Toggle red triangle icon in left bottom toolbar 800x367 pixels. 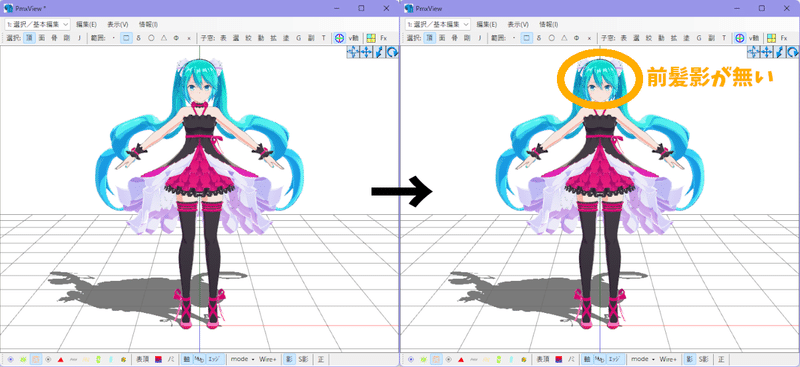pyautogui.click(x=60, y=359)
